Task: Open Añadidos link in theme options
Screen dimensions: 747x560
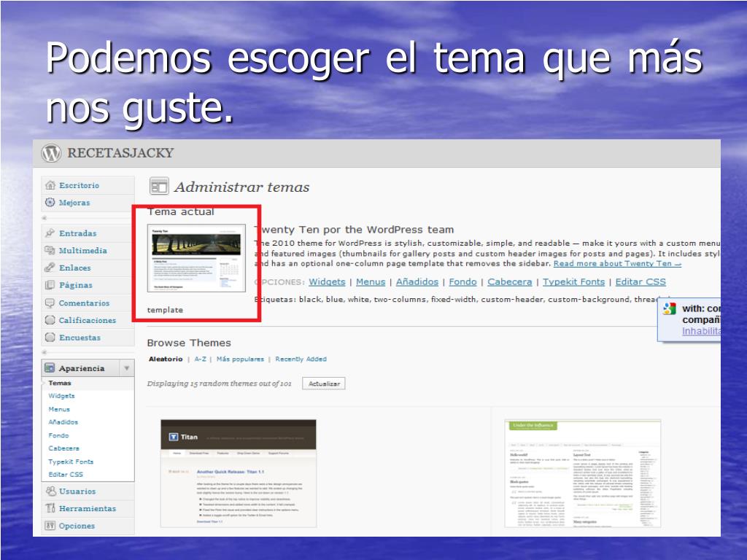Action: [417, 282]
